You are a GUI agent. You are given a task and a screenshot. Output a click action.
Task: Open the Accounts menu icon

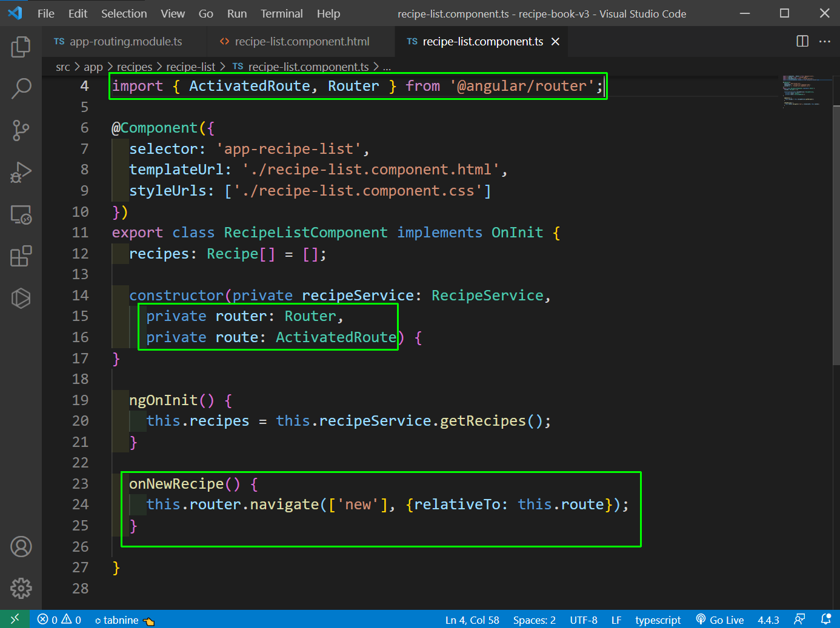pyautogui.click(x=21, y=547)
